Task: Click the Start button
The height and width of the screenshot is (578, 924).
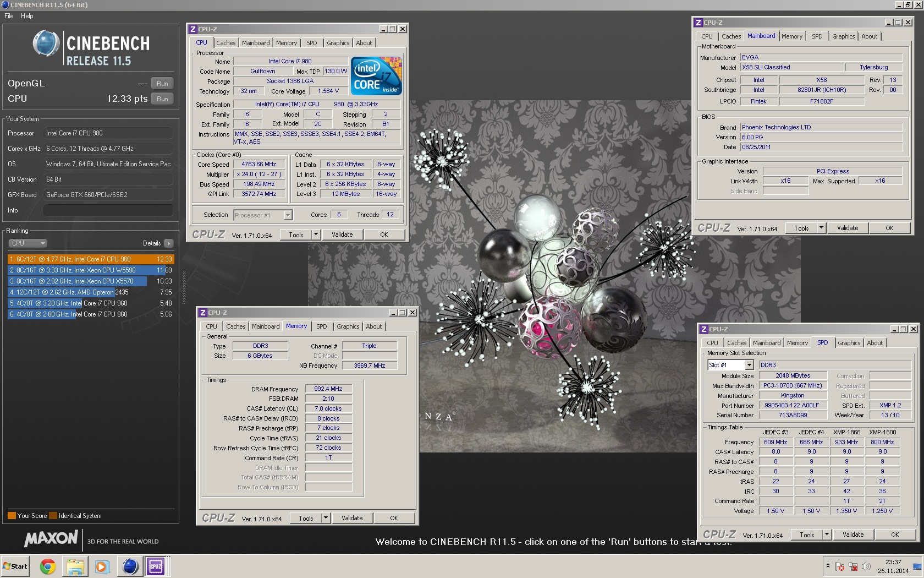Action: pyautogui.click(x=15, y=566)
